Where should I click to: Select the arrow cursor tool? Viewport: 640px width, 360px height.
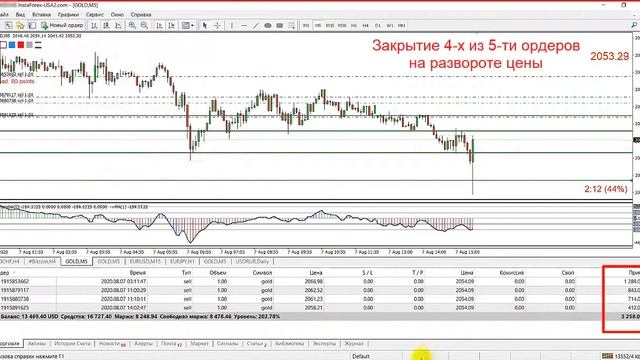[205, 25]
